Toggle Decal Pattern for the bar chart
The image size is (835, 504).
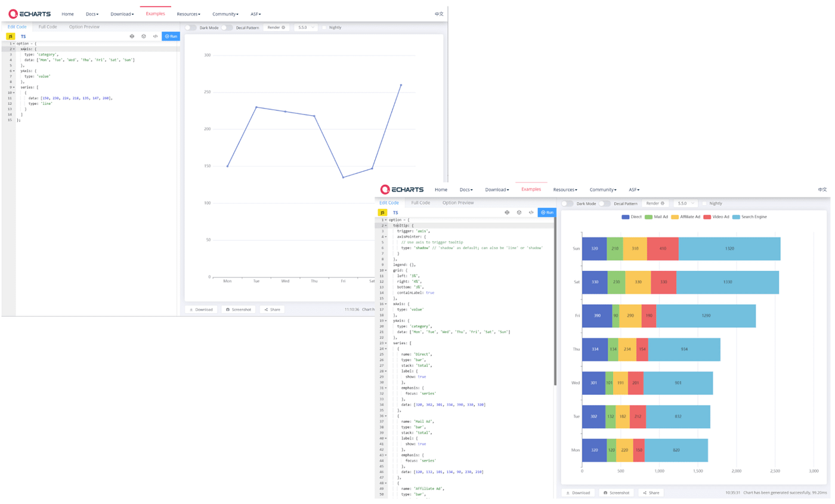point(605,203)
